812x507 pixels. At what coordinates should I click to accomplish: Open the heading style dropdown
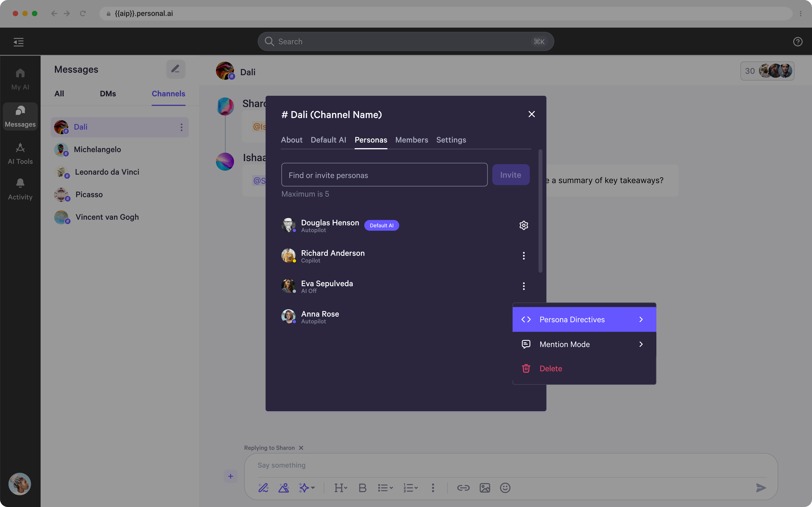tap(341, 487)
